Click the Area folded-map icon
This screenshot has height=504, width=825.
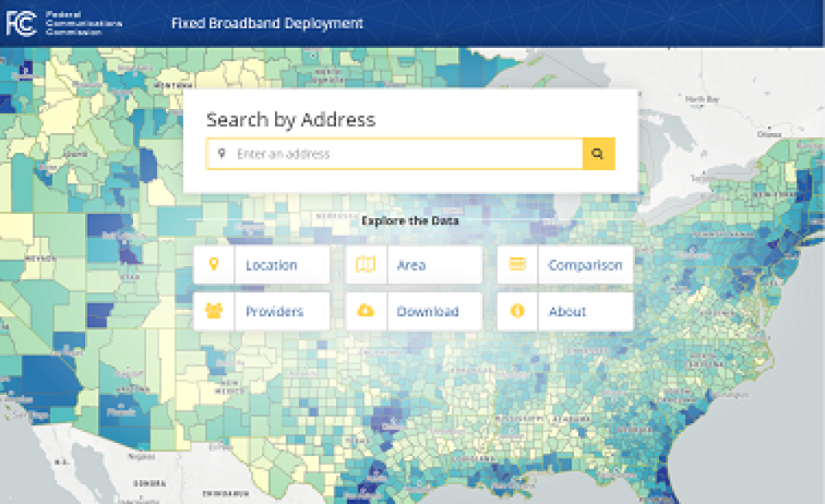pyautogui.click(x=365, y=264)
